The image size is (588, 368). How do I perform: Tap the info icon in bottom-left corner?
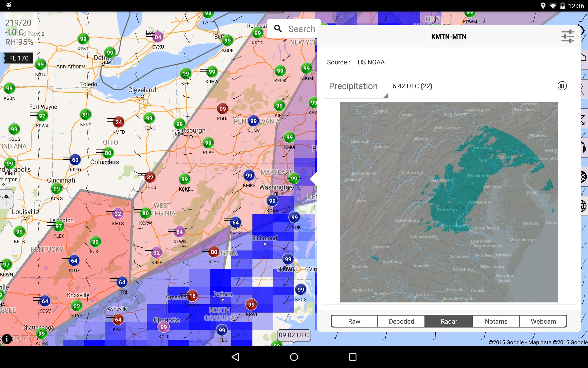[x=7, y=339]
